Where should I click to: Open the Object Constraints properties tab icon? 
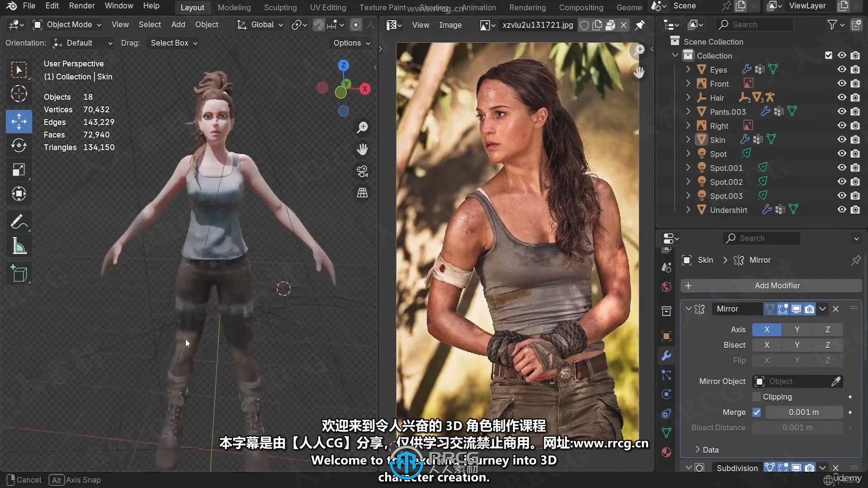[666, 414]
